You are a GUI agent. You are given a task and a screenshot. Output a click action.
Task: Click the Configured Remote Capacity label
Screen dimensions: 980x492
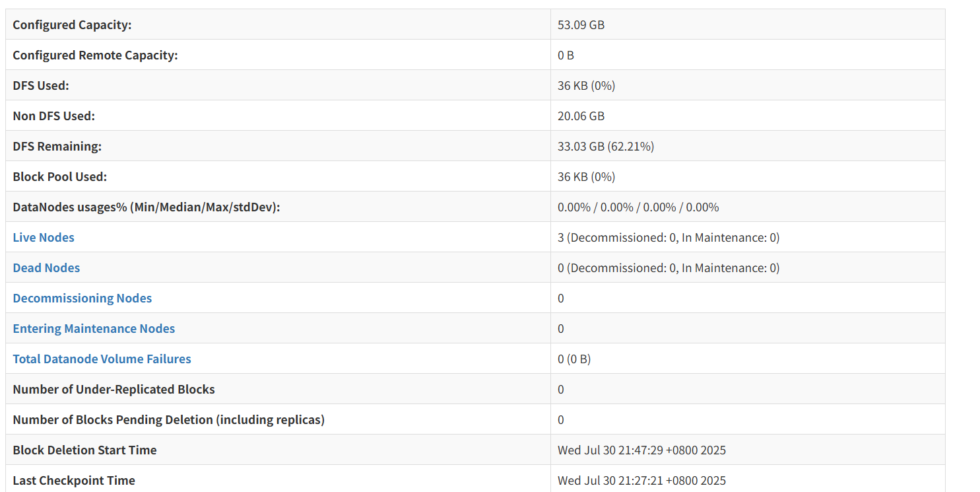95,55
